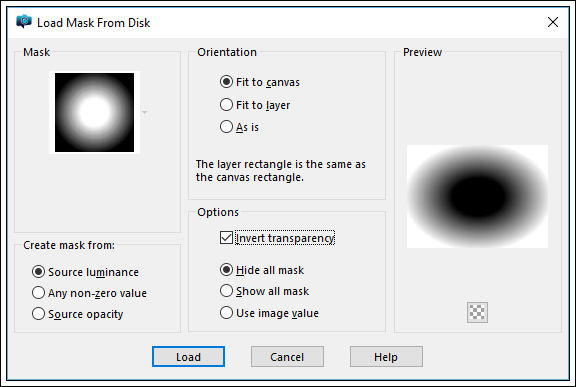
Task: Click the 'Preview' group label
Action: [422, 52]
